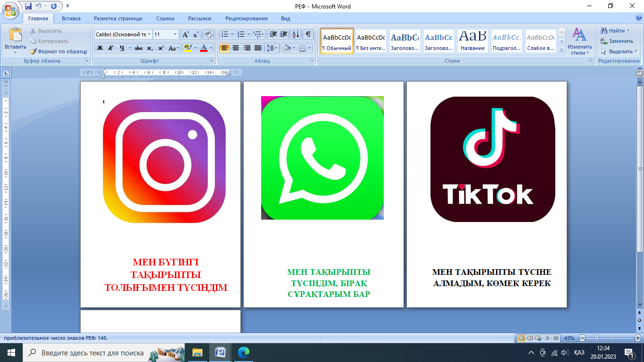The height and width of the screenshot is (362, 644).
Task: Open Изменить стили (Change Styles)
Action: tap(579, 41)
